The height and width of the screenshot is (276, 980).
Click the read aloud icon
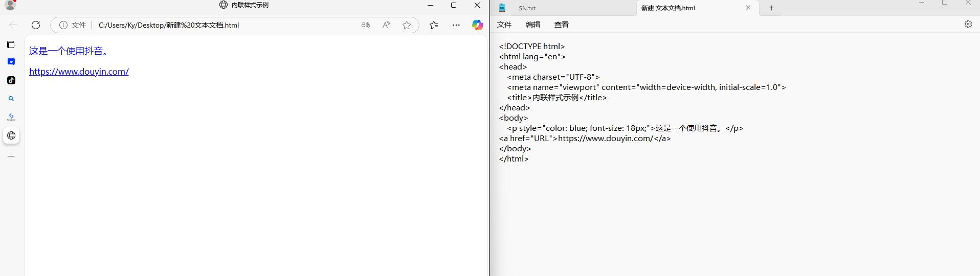[x=386, y=25]
